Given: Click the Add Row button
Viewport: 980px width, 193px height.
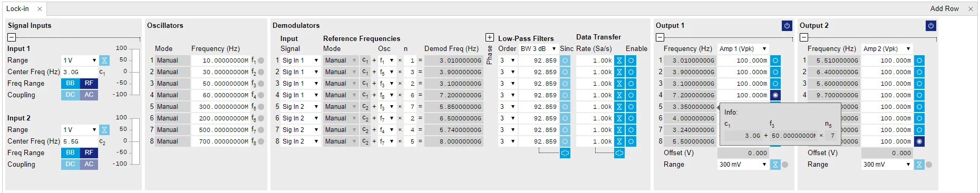Looking at the screenshot, I should (x=944, y=9).
